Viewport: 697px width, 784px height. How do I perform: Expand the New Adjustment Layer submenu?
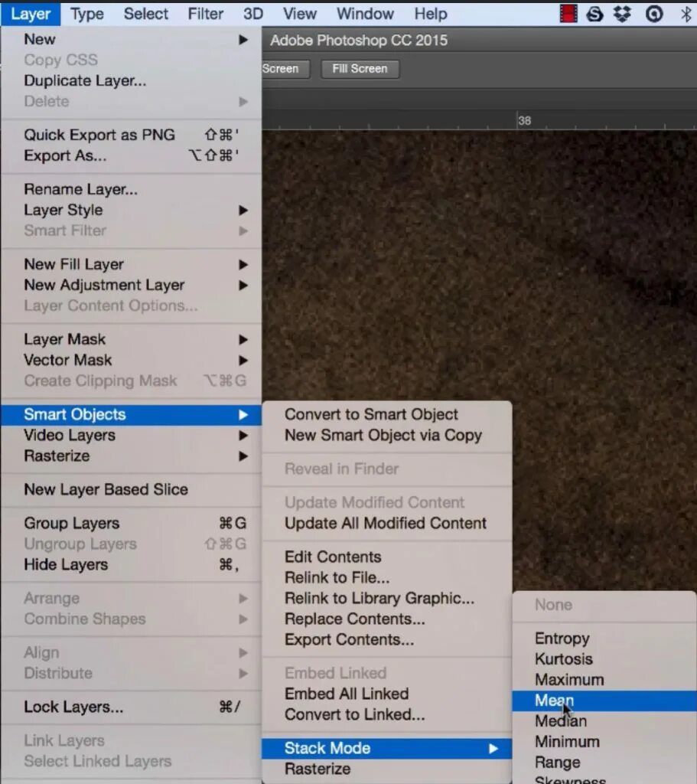click(x=131, y=285)
